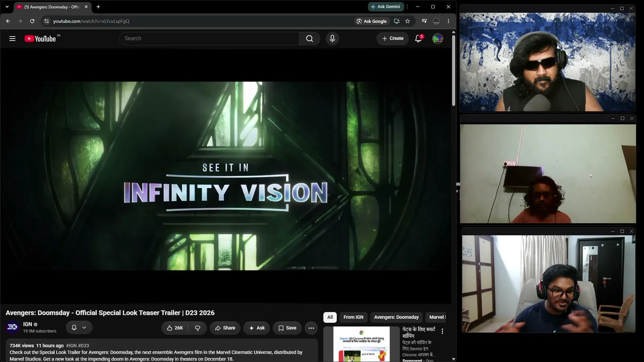This screenshot has width=644, height=362.
Task: Select the From IGN filter chip
Action: point(353,317)
